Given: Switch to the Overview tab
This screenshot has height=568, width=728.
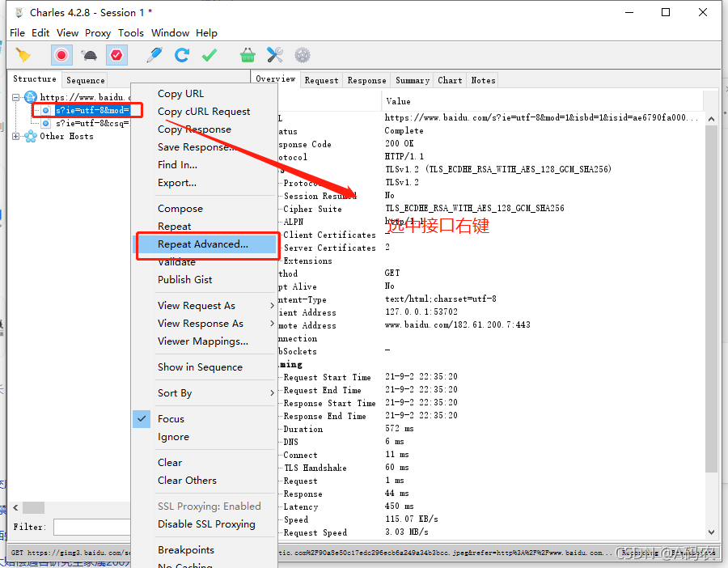Looking at the screenshot, I should tap(276, 78).
